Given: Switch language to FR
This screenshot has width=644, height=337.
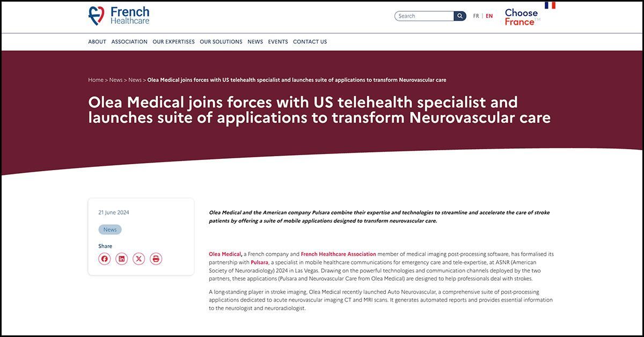Looking at the screenshot, I should pyautogui.click(x=476, y=16).
